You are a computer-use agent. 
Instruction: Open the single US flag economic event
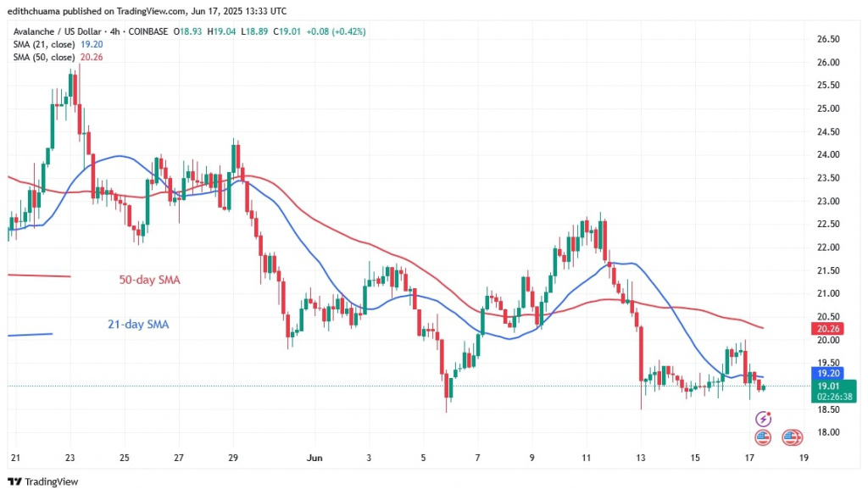click(x=762, y=437)
